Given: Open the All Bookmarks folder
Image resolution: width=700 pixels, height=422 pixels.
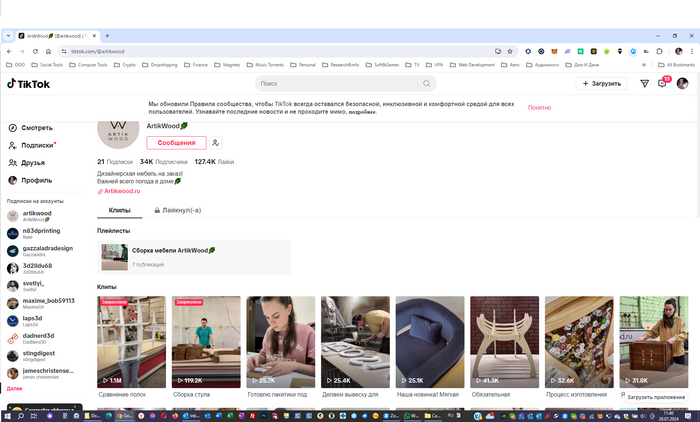Looking at the screenshot, I should (676, 65).
